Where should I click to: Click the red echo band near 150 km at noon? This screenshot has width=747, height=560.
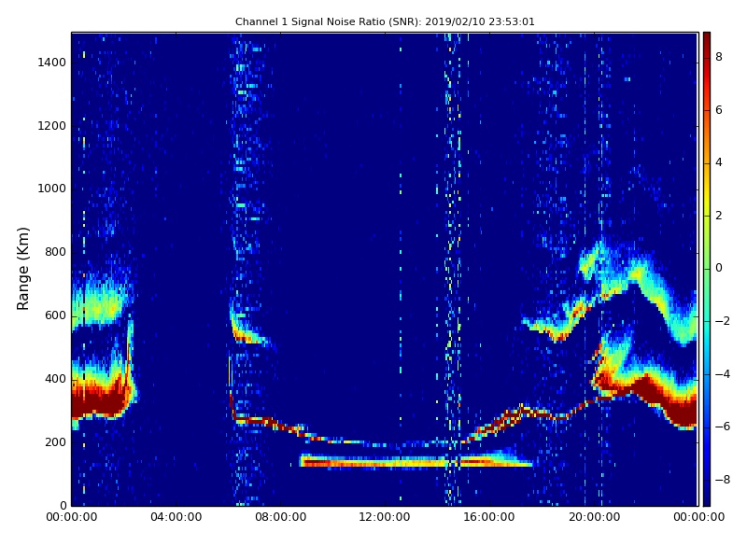[x=385, y=461]
